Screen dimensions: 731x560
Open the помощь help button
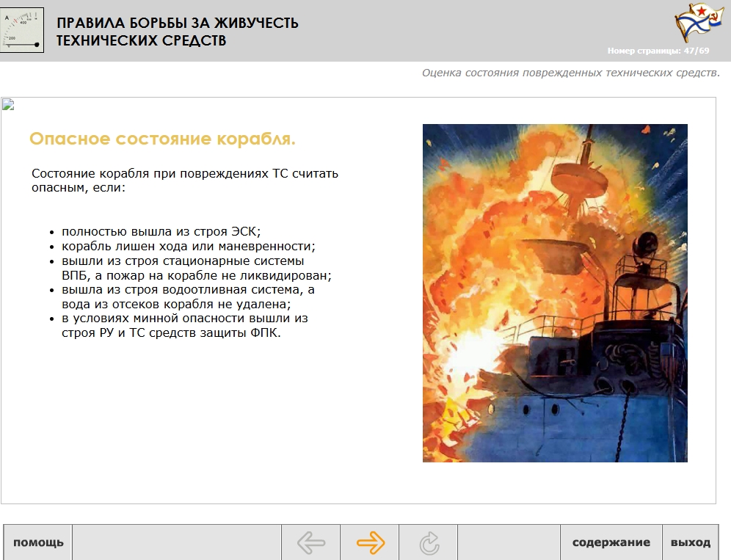[x=38, y=543]
